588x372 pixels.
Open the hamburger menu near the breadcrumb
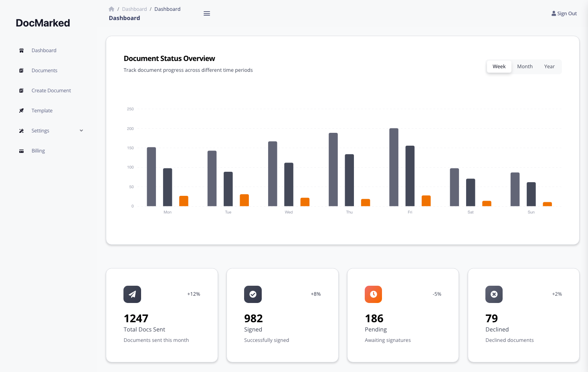tap(207, 13)
